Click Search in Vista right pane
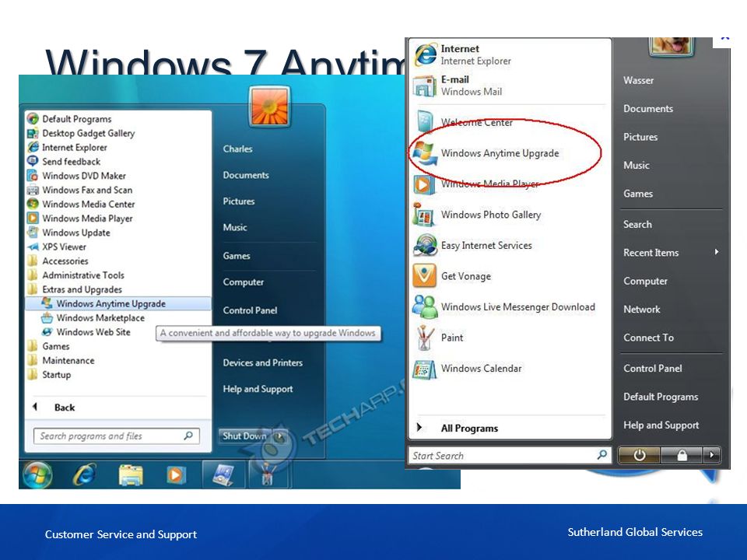The image size is (747, 560). [637, 224]
